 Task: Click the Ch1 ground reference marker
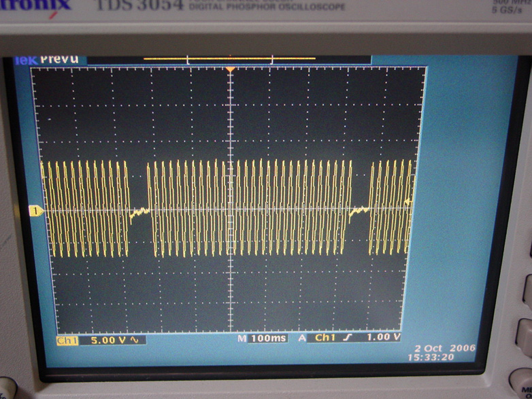[x=35, y=212]
